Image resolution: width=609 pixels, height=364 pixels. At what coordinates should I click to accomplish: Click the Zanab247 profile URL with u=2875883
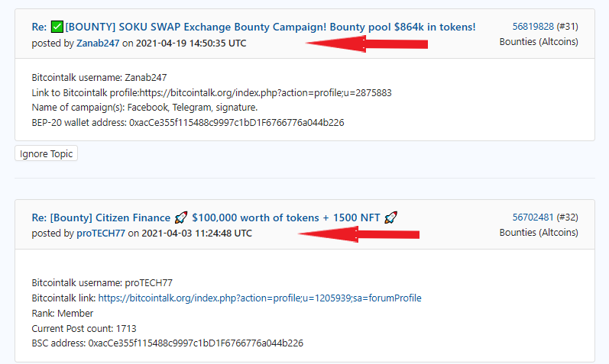pos(266,93)
